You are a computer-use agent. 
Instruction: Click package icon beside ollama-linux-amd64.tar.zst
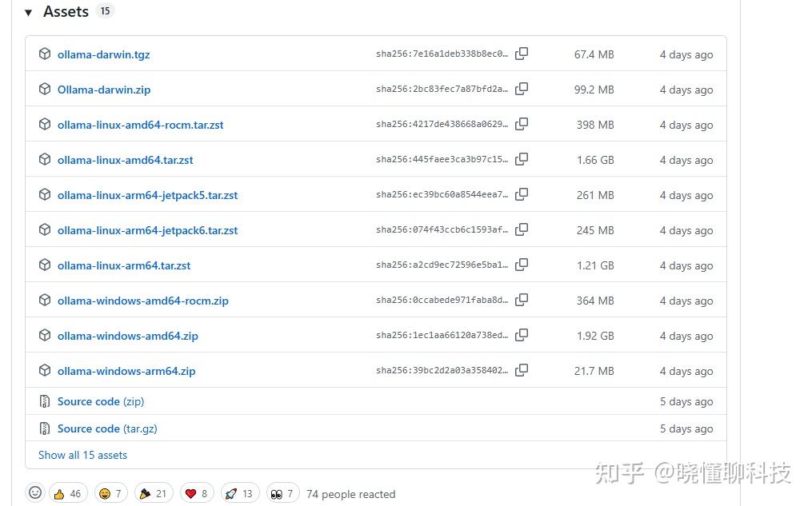45,159
